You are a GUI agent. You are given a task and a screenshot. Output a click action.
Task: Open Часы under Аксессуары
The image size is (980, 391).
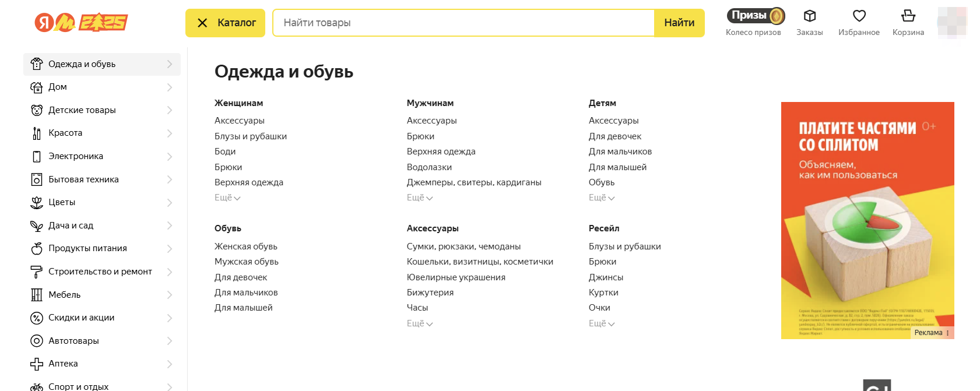tap(417, 308)
